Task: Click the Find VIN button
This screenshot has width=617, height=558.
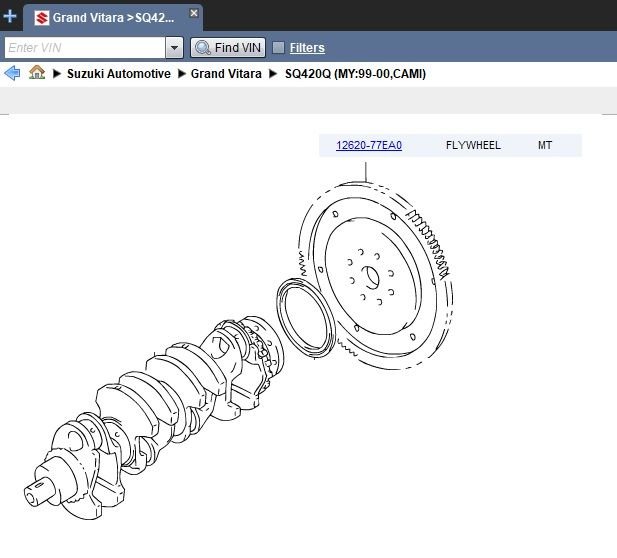Action: [x=228, y=48]
